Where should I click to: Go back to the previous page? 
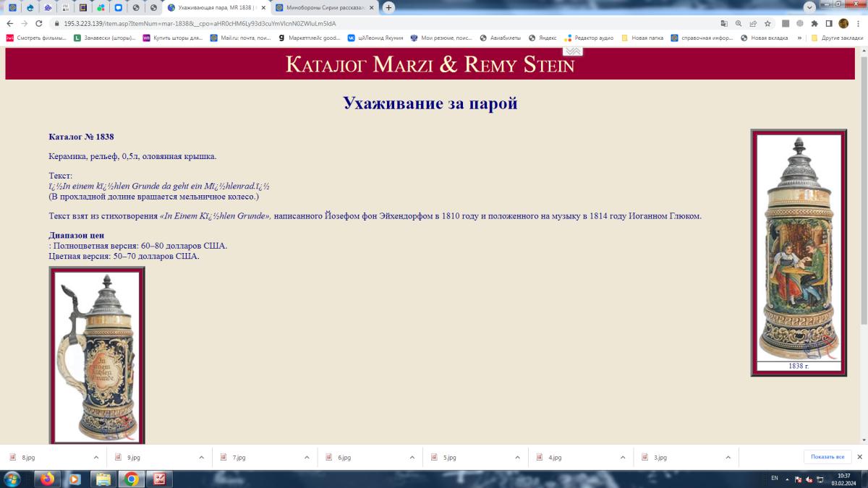click(x=9, y=23)
